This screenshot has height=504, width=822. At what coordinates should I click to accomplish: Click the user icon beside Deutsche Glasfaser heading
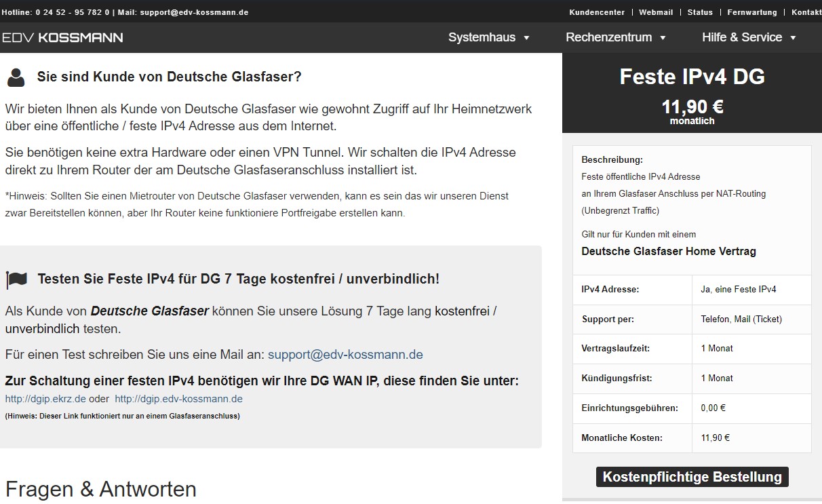tap(16, 77)
